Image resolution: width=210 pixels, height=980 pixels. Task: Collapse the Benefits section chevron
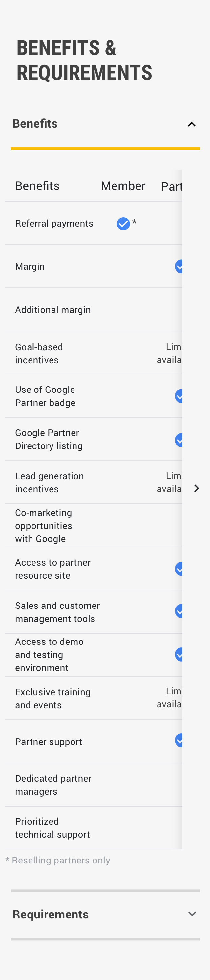(x=191, y=124)
